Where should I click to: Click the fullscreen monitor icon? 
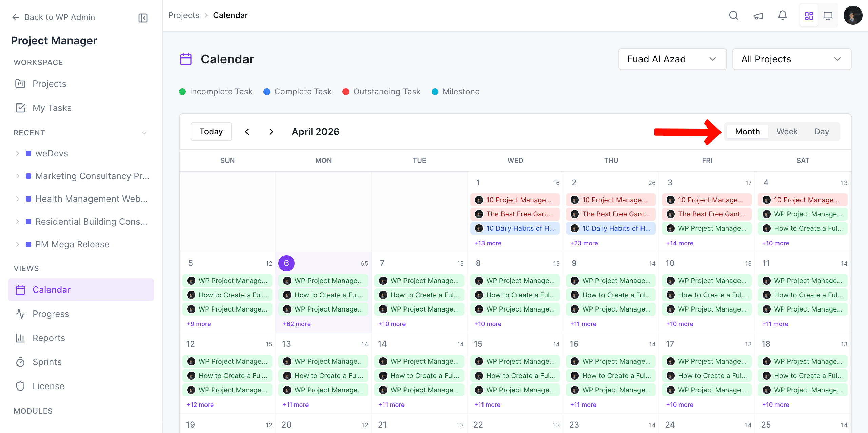(828, 15)
